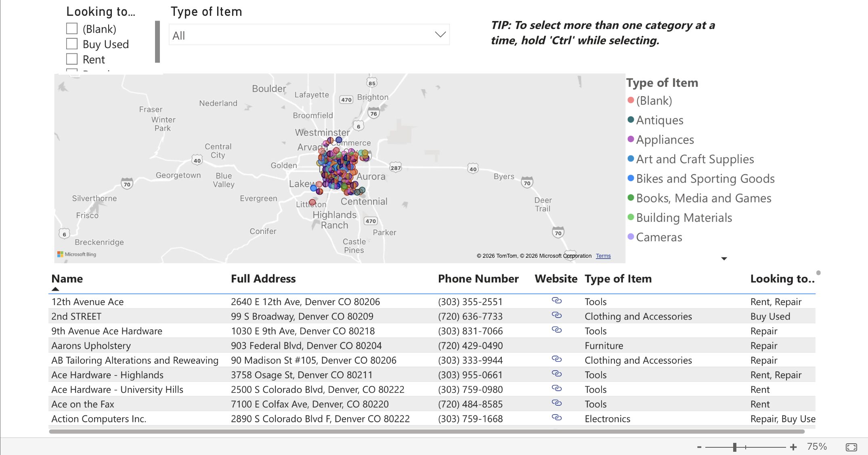Select Art and Craft Supplies legend entry
868x455 pixels.
click(691, 159)
